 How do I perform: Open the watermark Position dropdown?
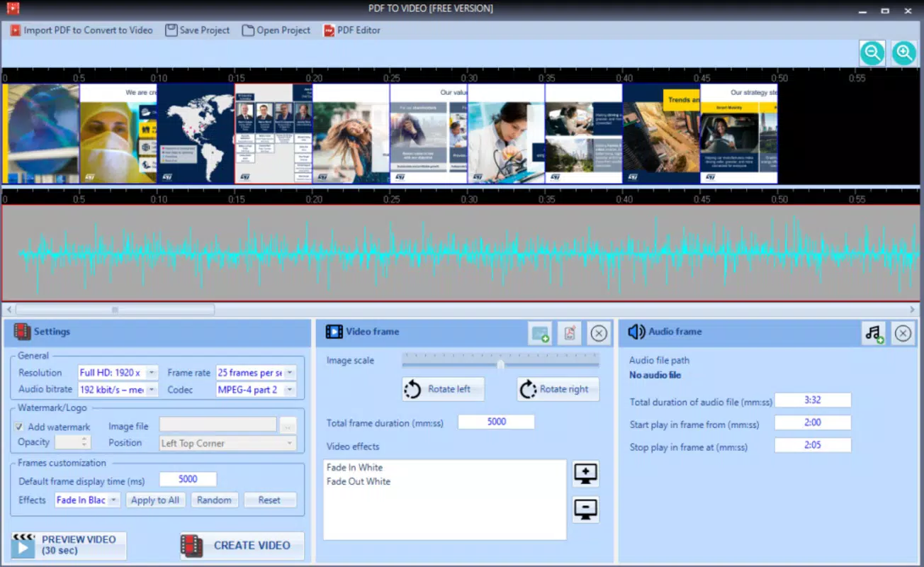tap(227, 444)
